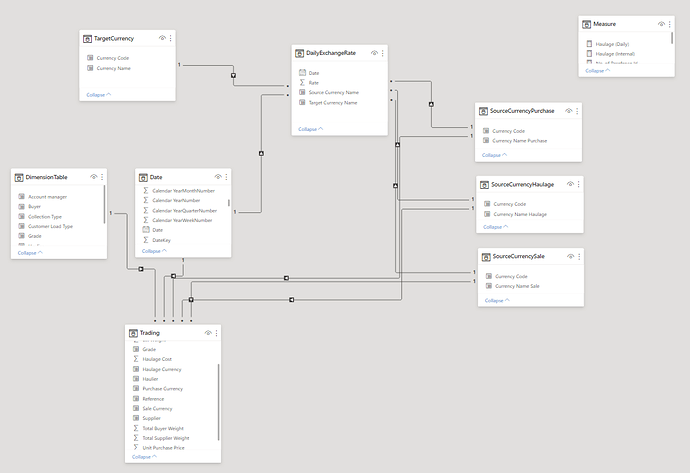
Task: Click the Trading table vertical scrollbar
Action: point(218,402)
